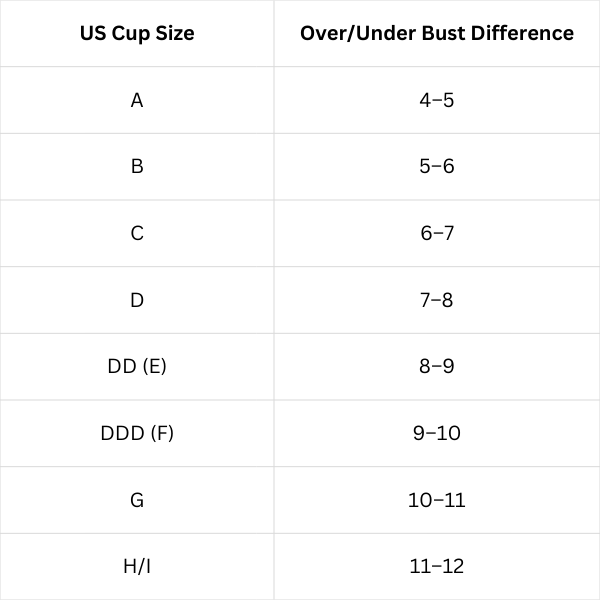Viewport: 600px width, 600px height.
Task: Click cup size A cell
Action: (x=137, y=100)
